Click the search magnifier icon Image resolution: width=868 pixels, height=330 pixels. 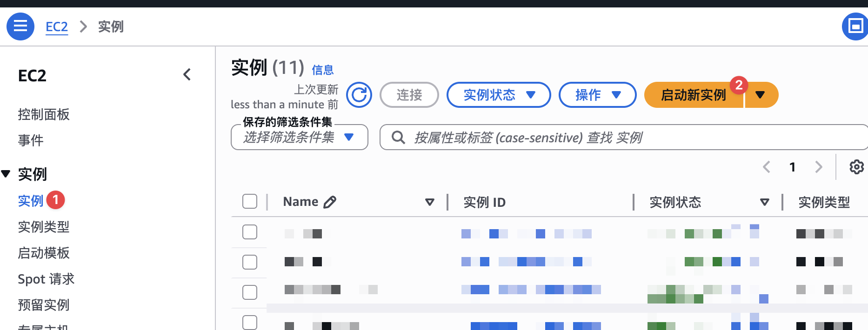point(398,137)
